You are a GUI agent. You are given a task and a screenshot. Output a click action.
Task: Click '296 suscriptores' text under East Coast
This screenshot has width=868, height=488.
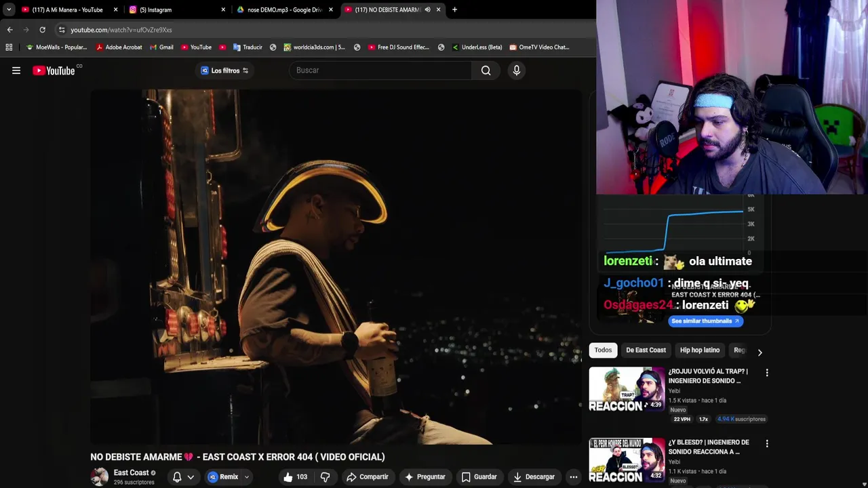(x=134, y=483)
